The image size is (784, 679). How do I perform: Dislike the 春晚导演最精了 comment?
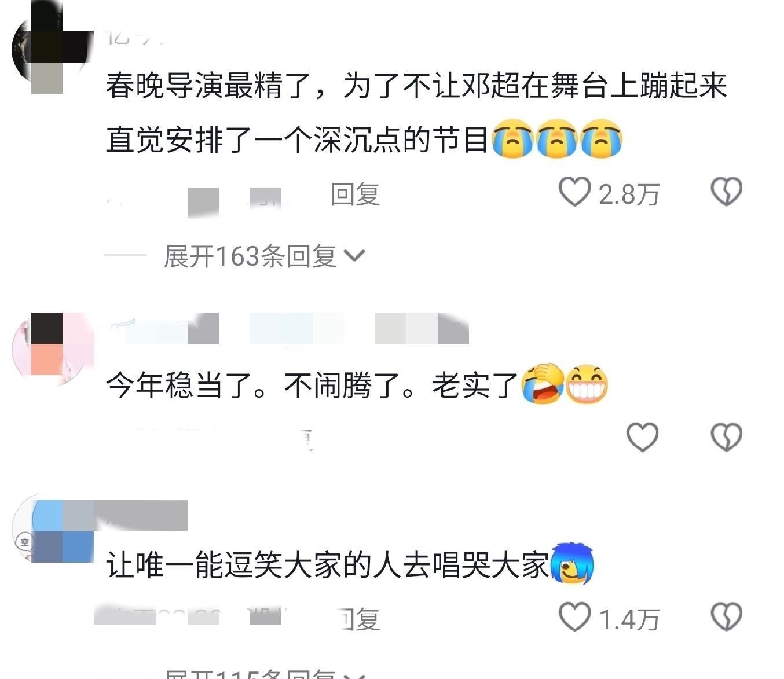(726, 192)
